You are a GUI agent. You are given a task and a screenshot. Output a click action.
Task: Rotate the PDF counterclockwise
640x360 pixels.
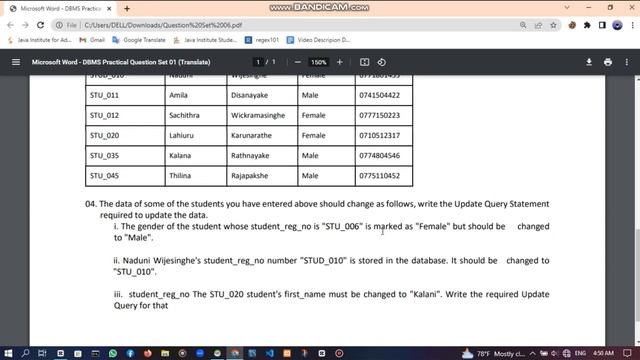(x=382, y=62)
